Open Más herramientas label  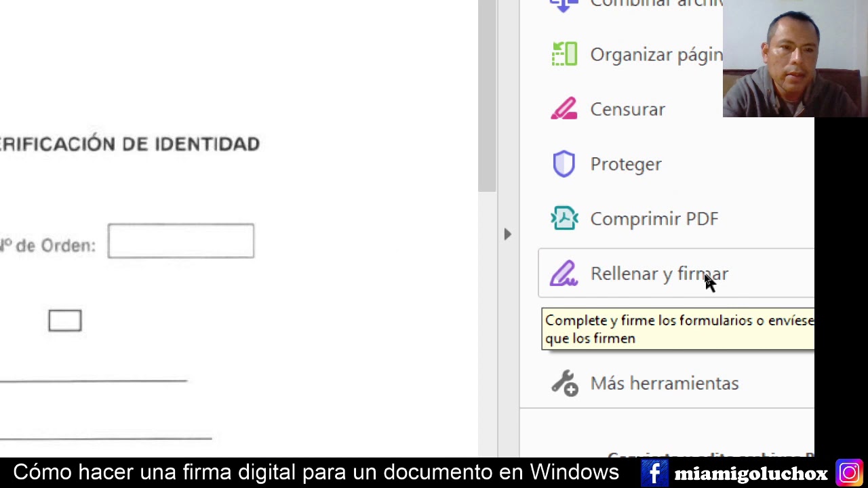point(665,383)
